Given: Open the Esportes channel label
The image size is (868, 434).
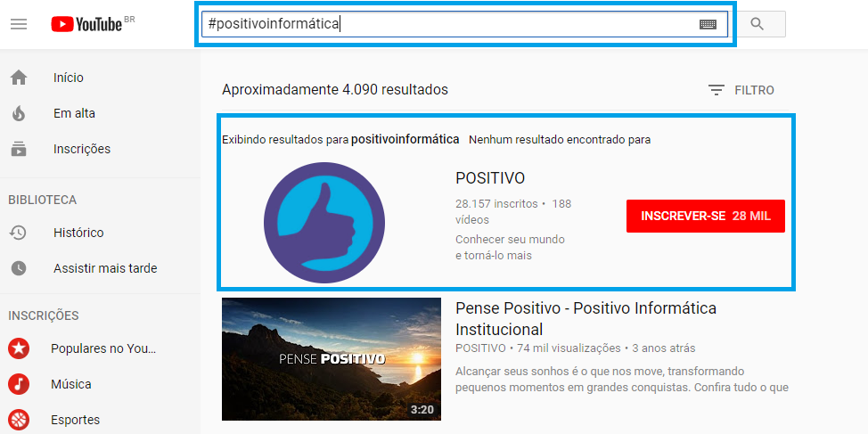Looking at the screenshot, I should [x=75, y=420].
